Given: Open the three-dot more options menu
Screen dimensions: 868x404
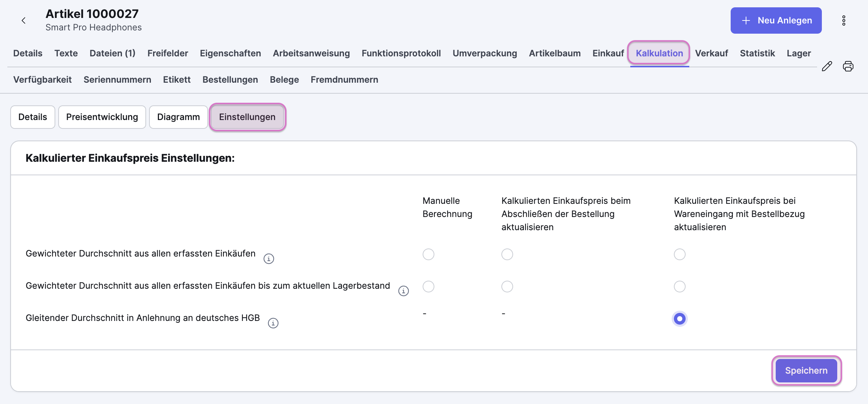Looking at the screenshot, I should [844, 20].
